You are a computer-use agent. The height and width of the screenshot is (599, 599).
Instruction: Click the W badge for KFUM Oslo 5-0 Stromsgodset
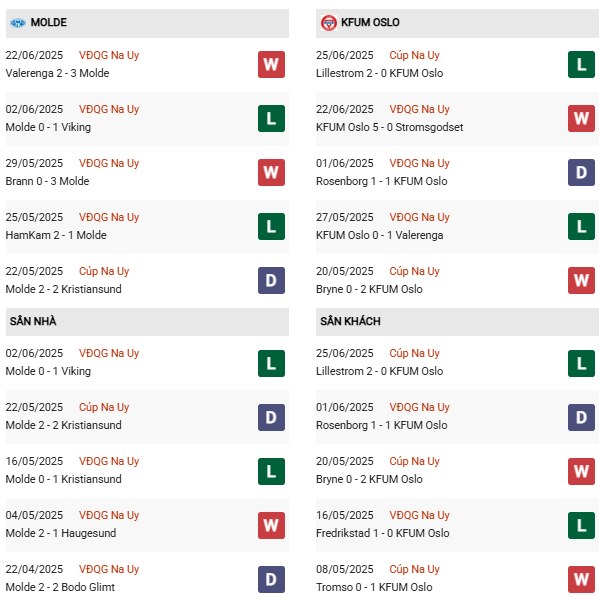[581, 118]
